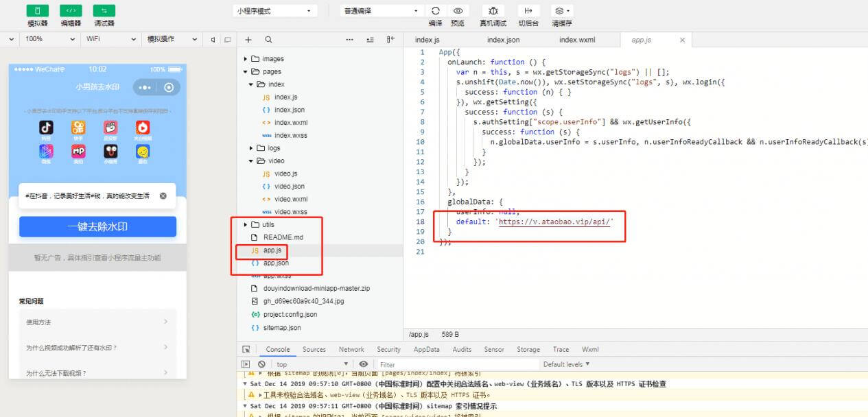Click the search icon above file tree
Image resolution: width=868 pixels, height=417 pixels.
click(x=268, y=40)
